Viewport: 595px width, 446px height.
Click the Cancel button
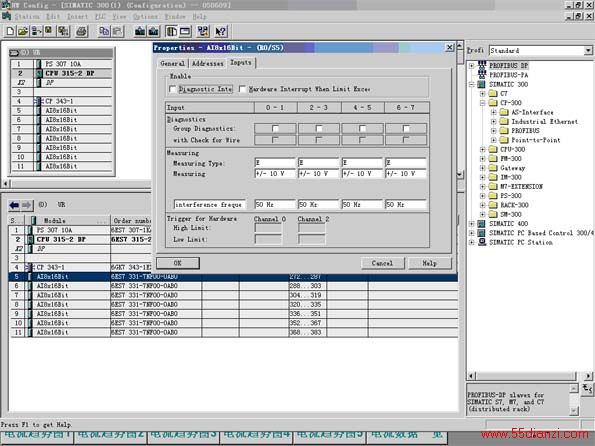tap(382, 263)
